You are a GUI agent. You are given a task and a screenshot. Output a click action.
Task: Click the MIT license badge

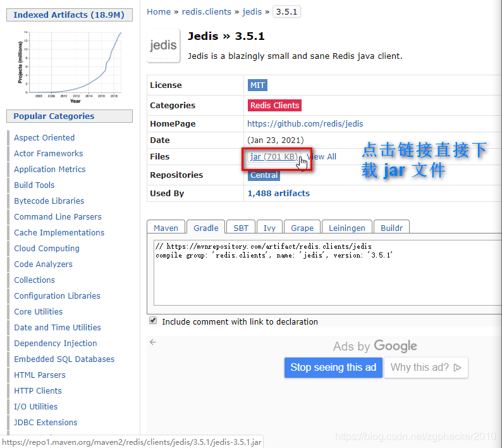coord(257,85)
